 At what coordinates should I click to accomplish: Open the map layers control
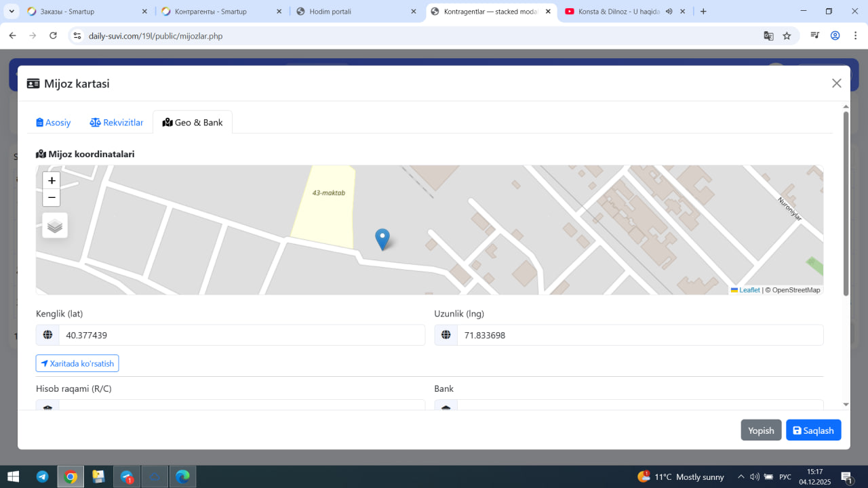coord(55,226)
